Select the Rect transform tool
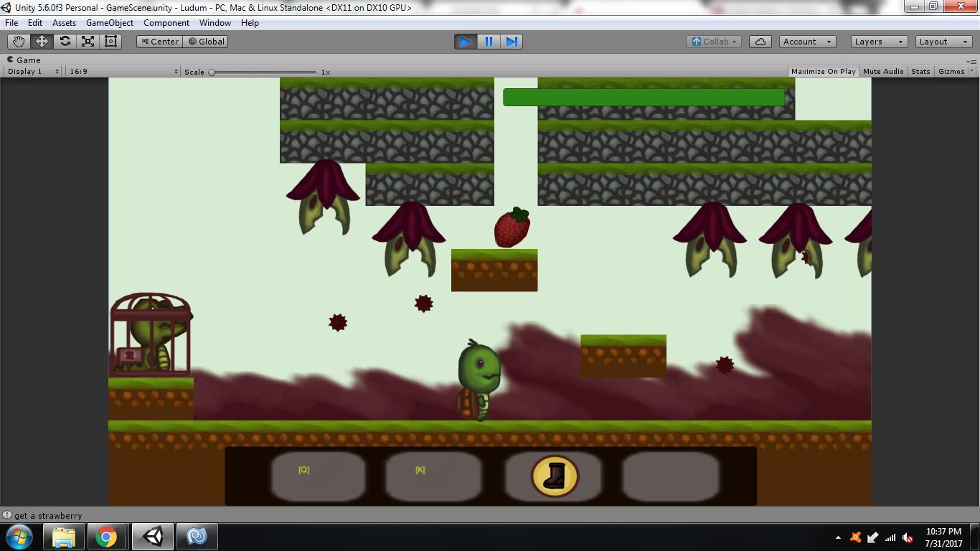 pyautogui.click(x=110, y=41)
